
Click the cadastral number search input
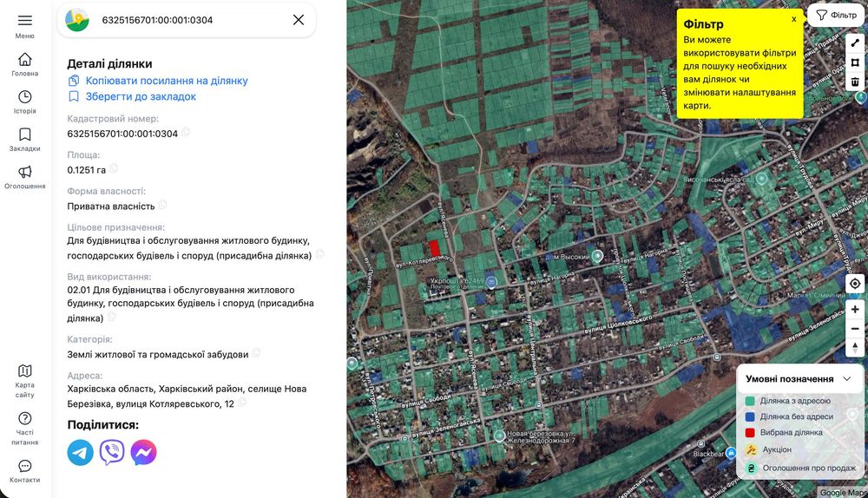191,20
